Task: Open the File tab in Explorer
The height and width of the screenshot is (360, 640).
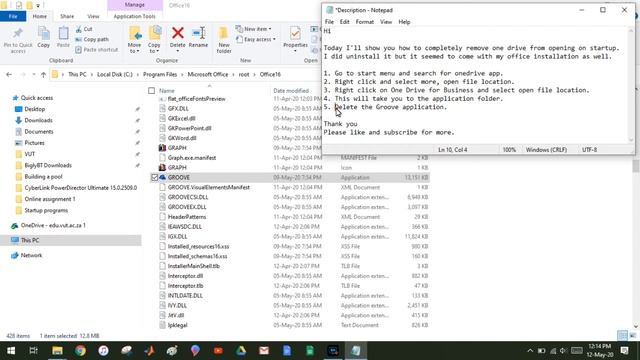Action: click(x=13, y=16)
